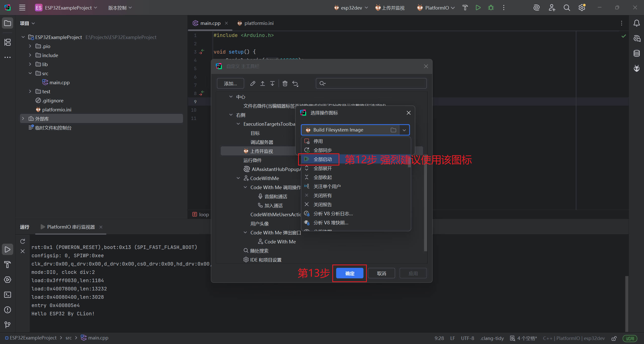Click the edit pencil icon in customize dialog

pyautogui.click(x=253, y=83)
